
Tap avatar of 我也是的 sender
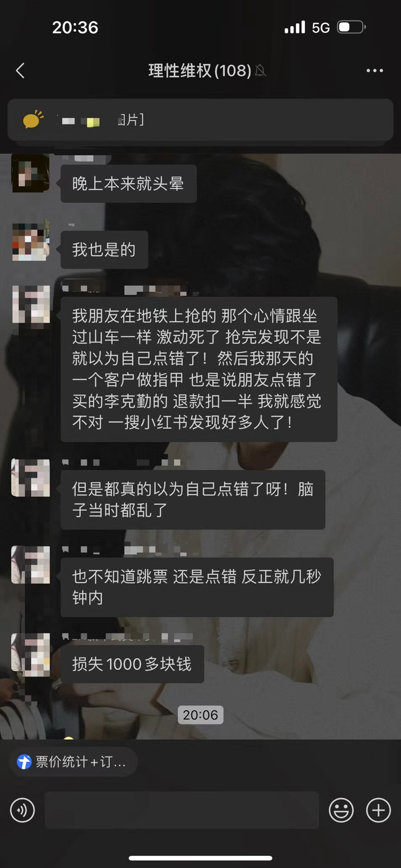[31, 242]
